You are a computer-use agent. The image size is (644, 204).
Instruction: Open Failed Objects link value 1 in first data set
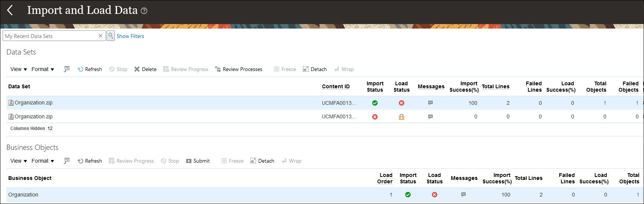637,103
